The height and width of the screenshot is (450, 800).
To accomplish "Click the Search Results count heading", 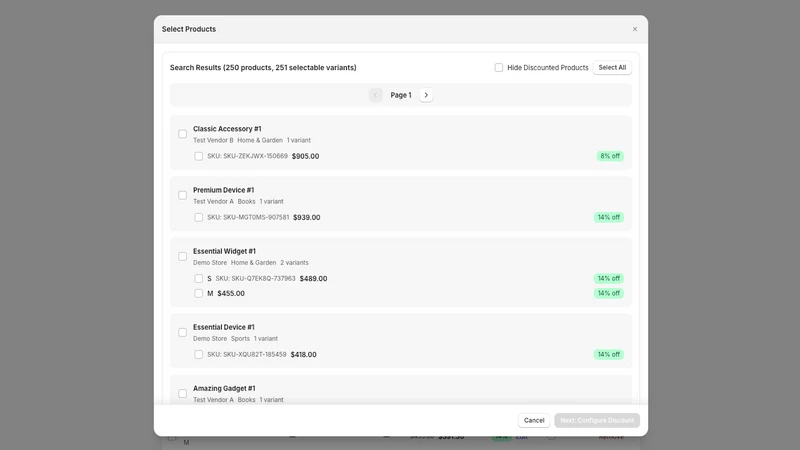I will [263, 67].
